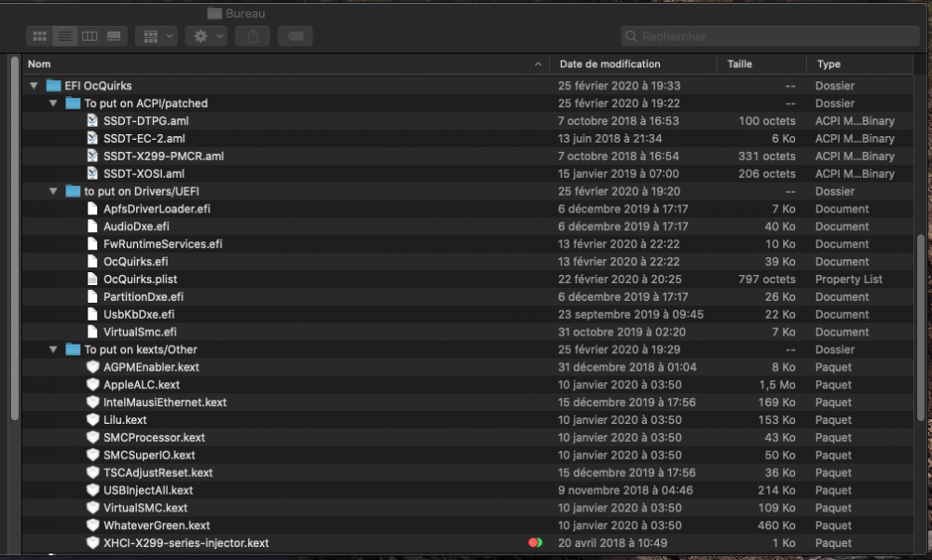
Task: Click the Bureau folder title icon
Action: [214, 13]
